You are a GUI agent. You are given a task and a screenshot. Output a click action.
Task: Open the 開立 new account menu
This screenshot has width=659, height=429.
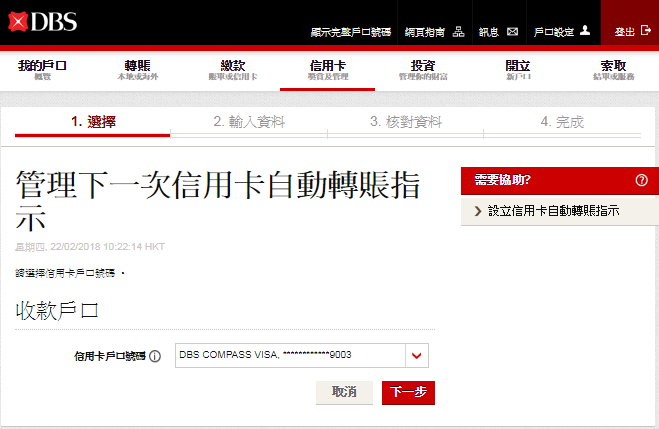coord(518,69)
